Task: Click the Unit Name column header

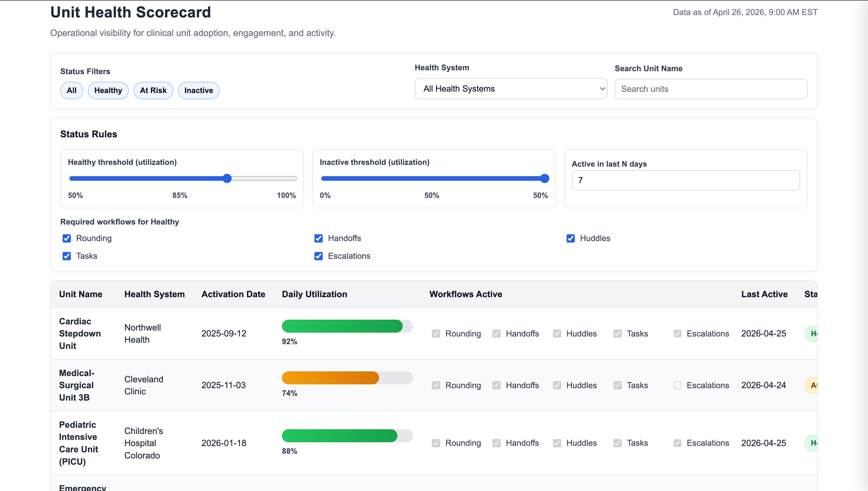Action: 81,294
